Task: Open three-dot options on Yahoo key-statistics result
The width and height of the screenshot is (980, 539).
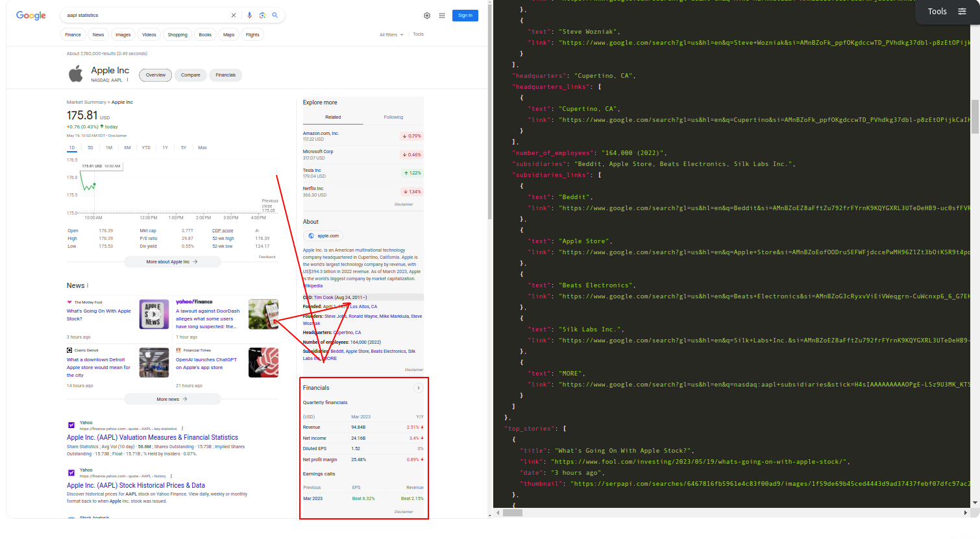Action: pyautogui.click(x=182, y=429)
